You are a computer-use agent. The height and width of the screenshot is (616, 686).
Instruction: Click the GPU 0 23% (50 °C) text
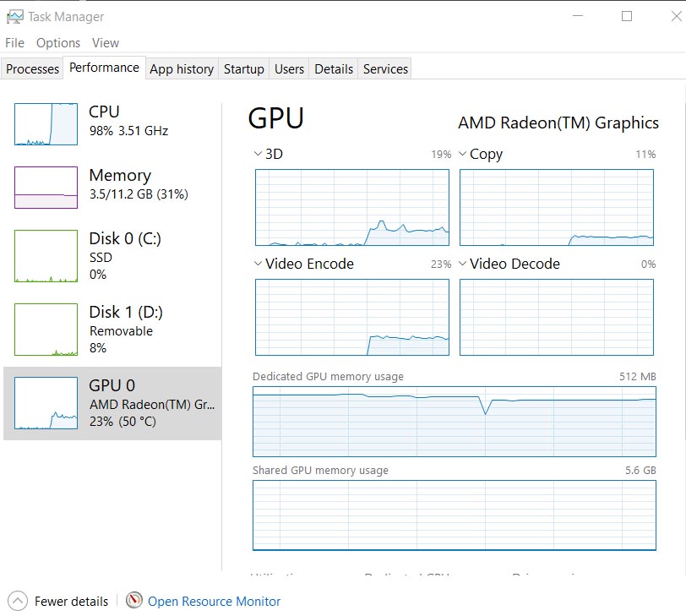[122, 422]
